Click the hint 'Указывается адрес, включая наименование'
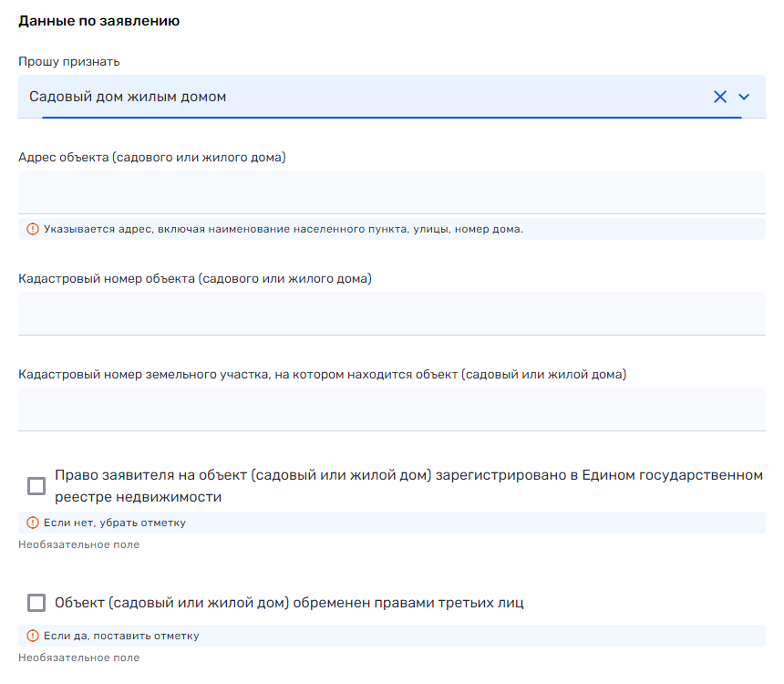Viewport: 784px width, 684px height. 284,229
